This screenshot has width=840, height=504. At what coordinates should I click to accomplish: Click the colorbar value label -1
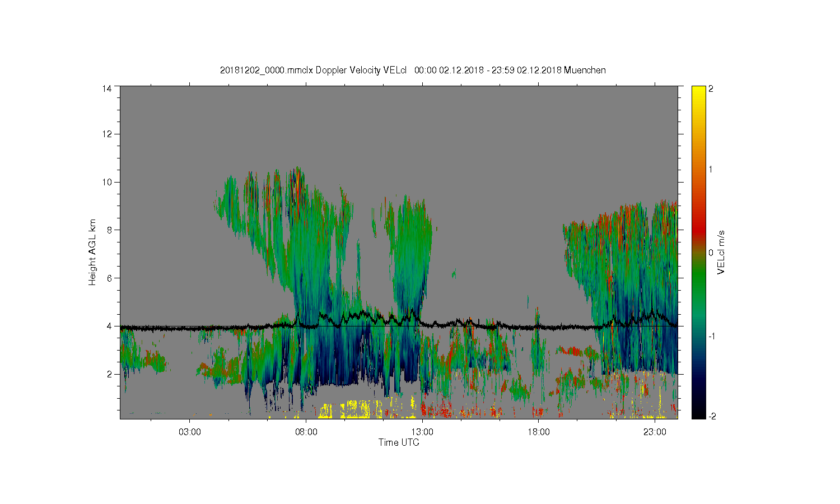point(711,336)
